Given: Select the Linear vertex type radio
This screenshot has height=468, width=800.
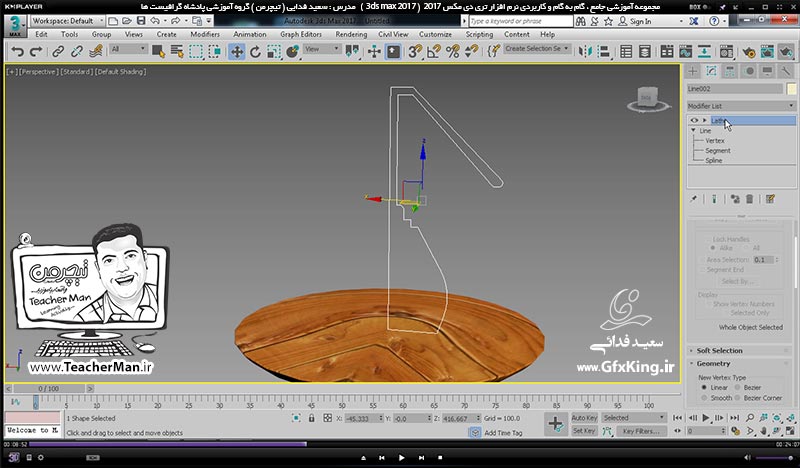Looking at the screenshot, I should tap(704, 387).
